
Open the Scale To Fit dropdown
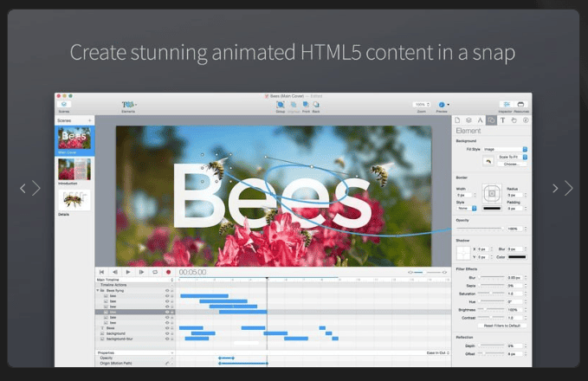tap(512, 157)
